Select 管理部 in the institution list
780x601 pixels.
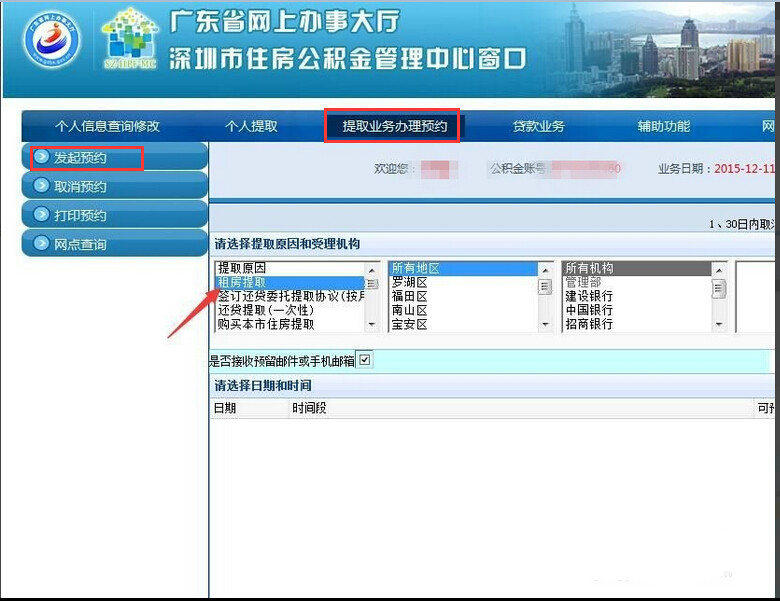[x=637, y=282]
